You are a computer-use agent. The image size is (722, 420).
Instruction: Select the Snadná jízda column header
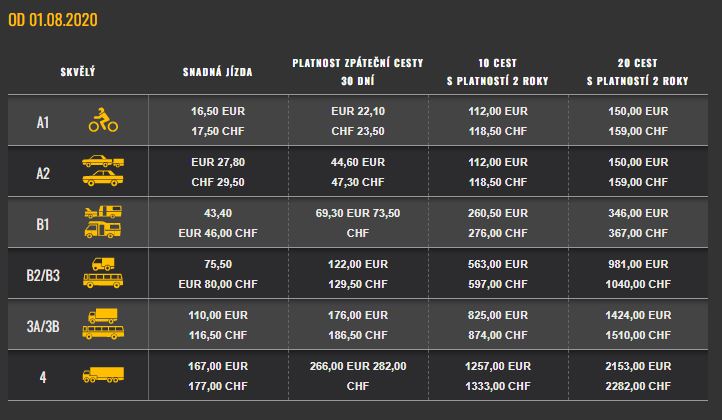(x=217, y=71)
